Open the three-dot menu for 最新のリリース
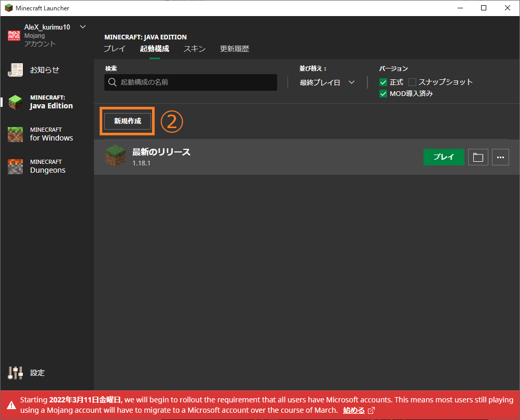The width and height of the screenshot is (520, 420). pyautogui.click(x=500, y=157)
